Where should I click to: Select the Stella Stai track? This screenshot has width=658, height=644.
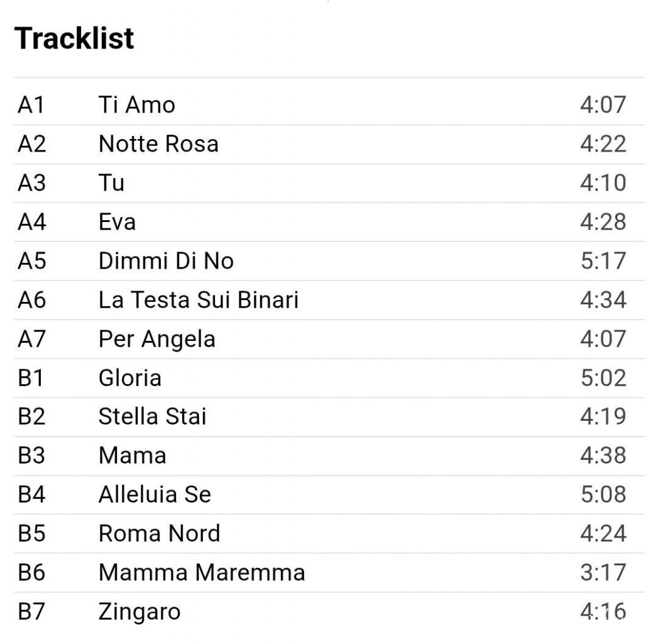click(152, 417)
